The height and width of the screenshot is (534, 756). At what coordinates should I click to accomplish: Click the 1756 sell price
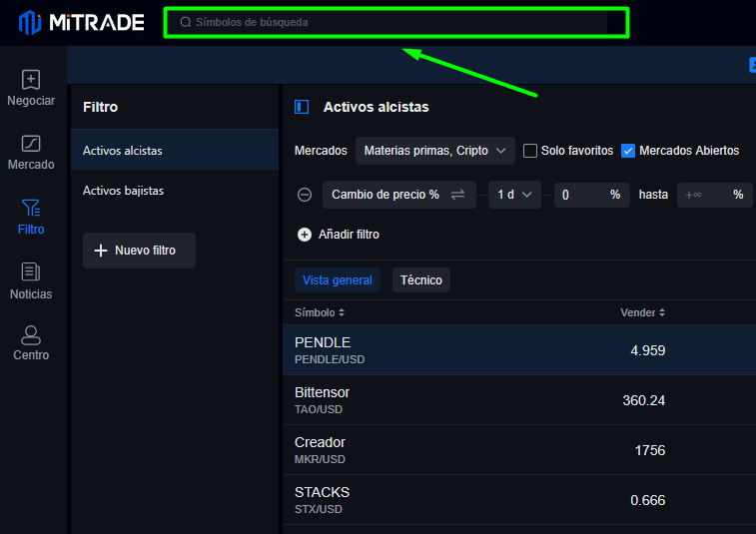click(x=650, y=450)
